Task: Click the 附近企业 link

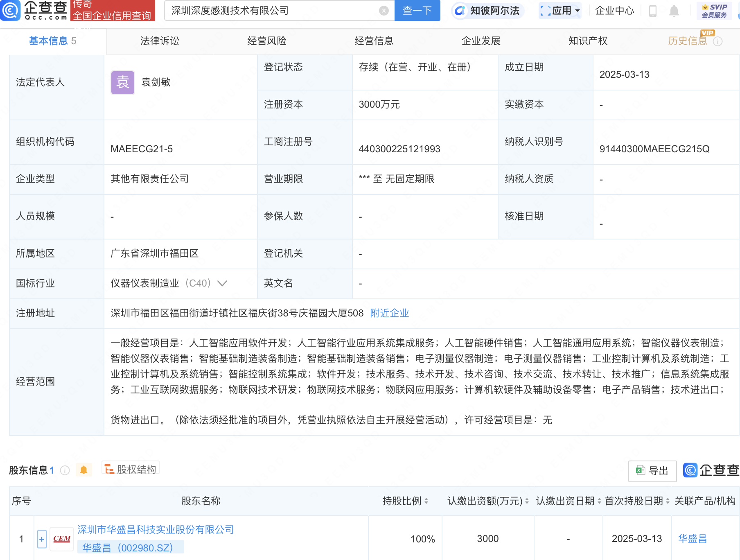Action: 389,313
